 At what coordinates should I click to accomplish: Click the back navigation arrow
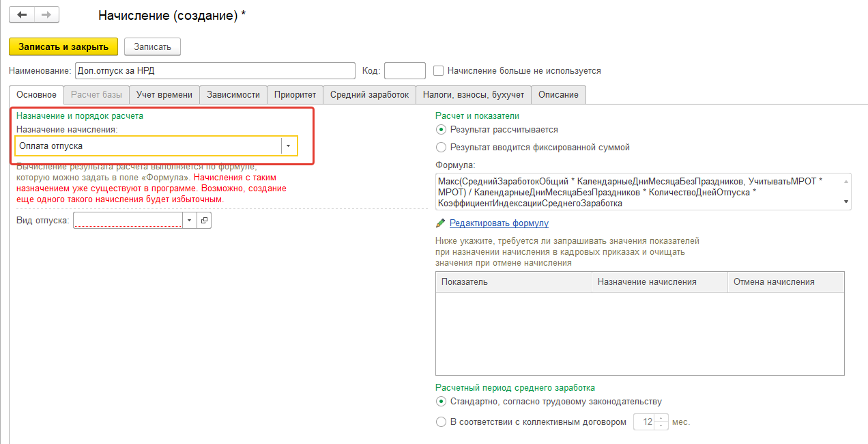pos(22,14)
